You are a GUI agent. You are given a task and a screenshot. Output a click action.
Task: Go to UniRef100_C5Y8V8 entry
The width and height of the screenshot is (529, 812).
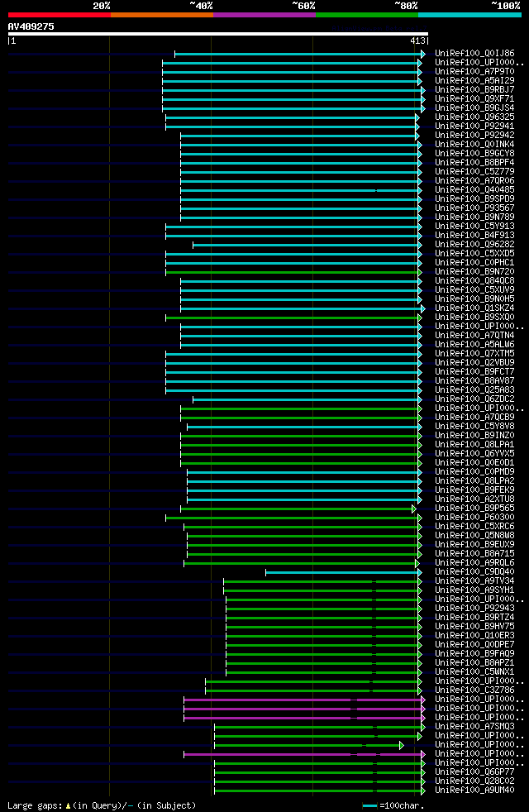474,426
